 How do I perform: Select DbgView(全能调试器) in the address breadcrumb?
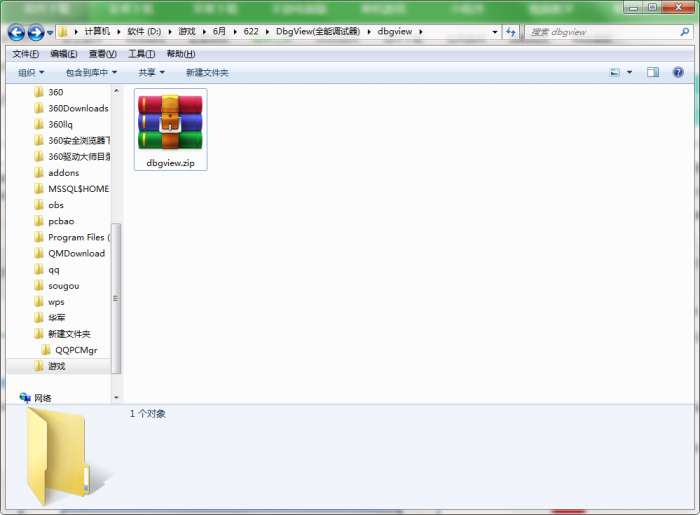(318, 31)
